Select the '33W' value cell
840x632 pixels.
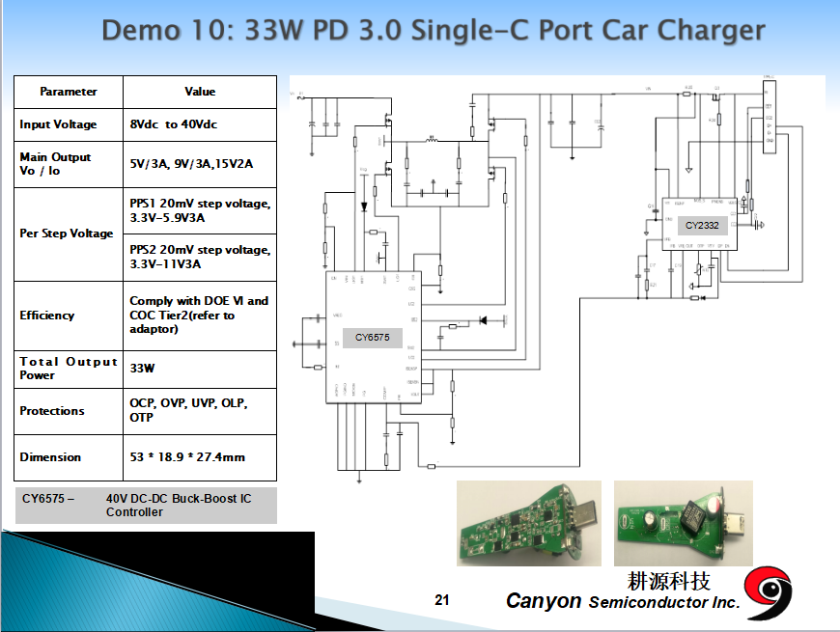click(x=200, y=370)
